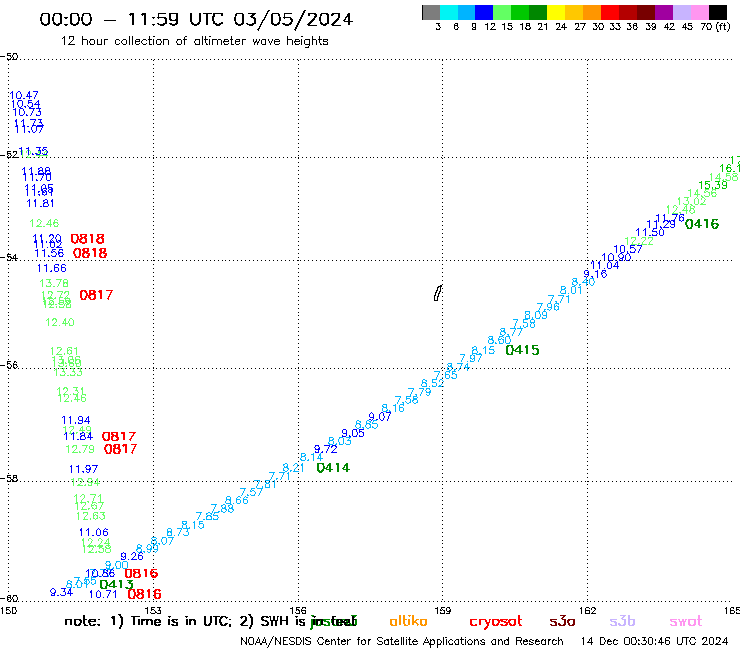Click the gray swatch in the legend
The image size is (740, 650).
click(431, 12)
